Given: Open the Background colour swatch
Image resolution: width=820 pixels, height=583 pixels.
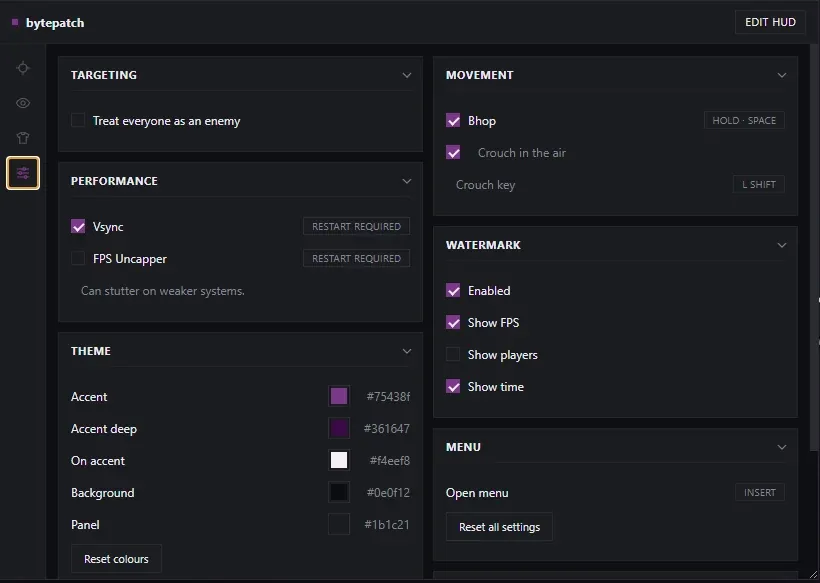Looking at the screenshot, I should (339, 493).
